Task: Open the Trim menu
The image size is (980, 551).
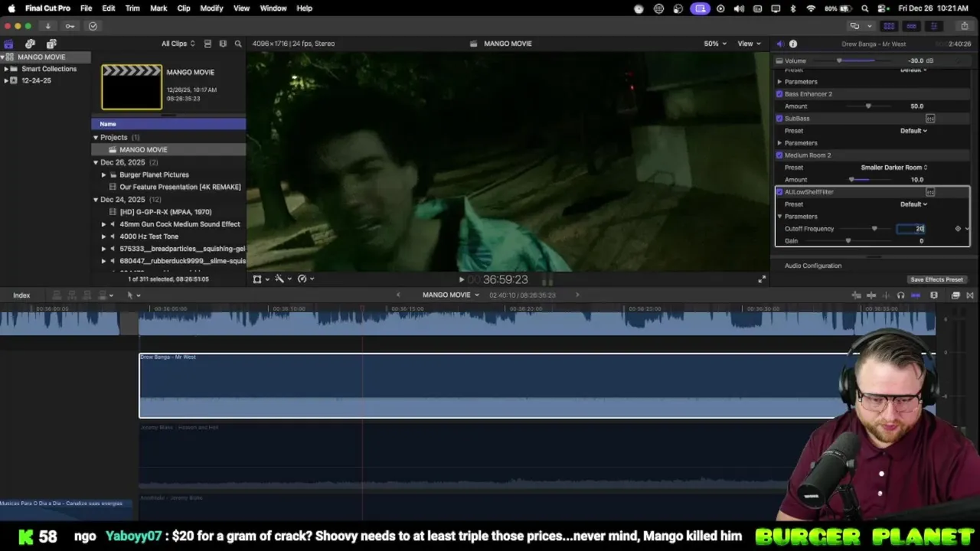Action: [x=132, y=8]
